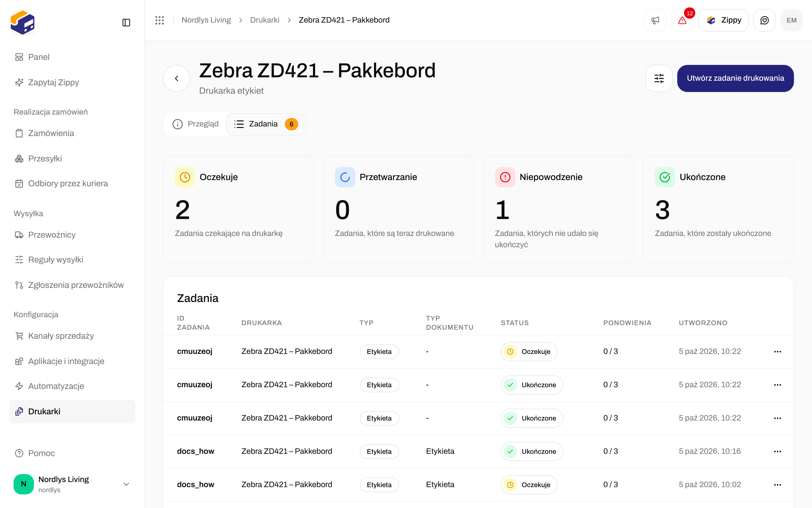The image size is (812, 508).
Task: Go to Zamówienia page
Action: tap(72, 133)
